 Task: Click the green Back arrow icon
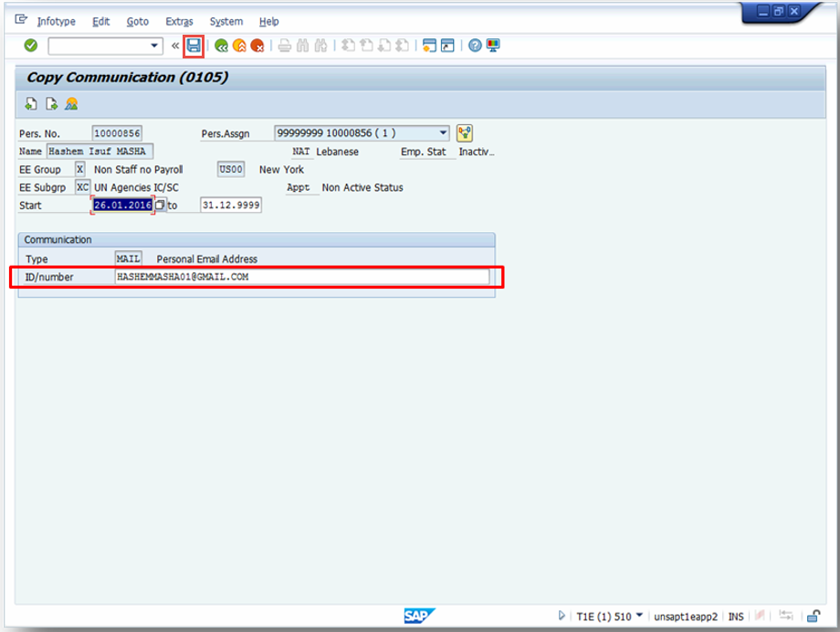click(221, 46)
